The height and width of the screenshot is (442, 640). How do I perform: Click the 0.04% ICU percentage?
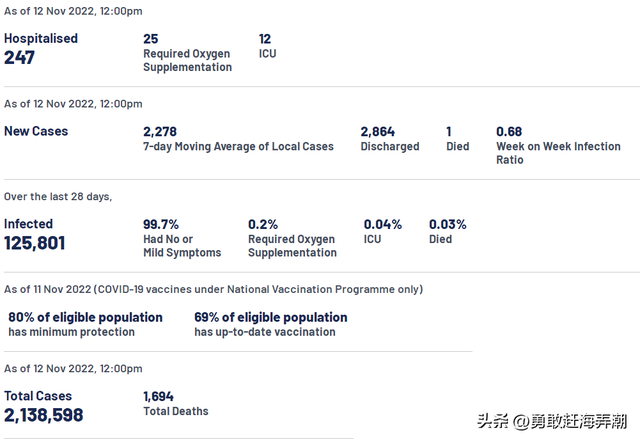point(382,224)
